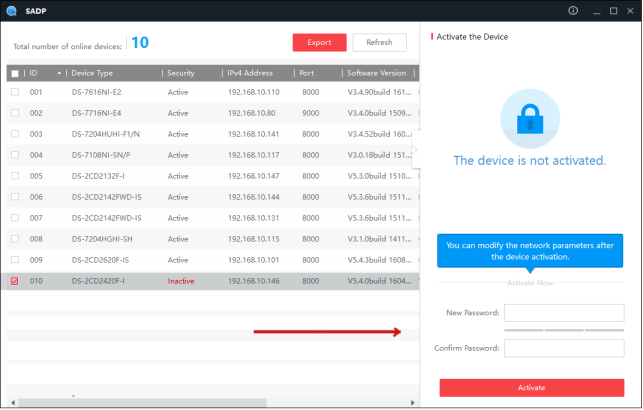Click IP address 192.168.10.115
Image resolution: width=643 pixels, height=410 pixels.
point(254,238)
